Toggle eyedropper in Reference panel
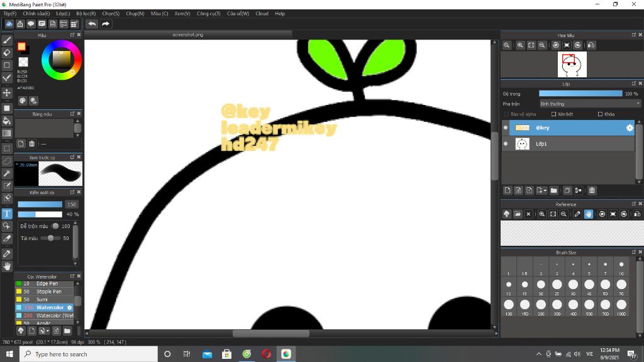The height and width of the screenshot is (362, 644). click(x=577, y=214)
